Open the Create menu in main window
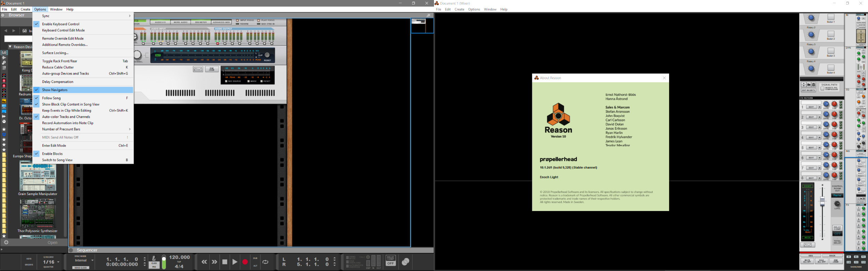 point(25,9)
